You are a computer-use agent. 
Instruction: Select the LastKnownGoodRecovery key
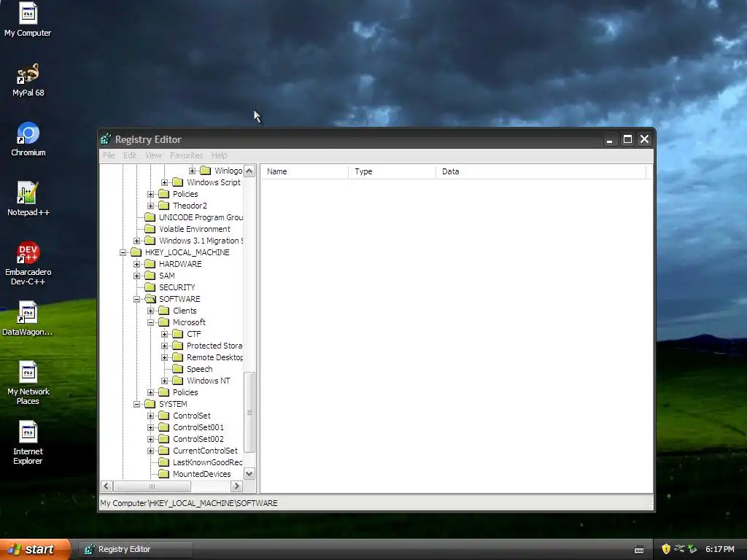coord(207,462)
